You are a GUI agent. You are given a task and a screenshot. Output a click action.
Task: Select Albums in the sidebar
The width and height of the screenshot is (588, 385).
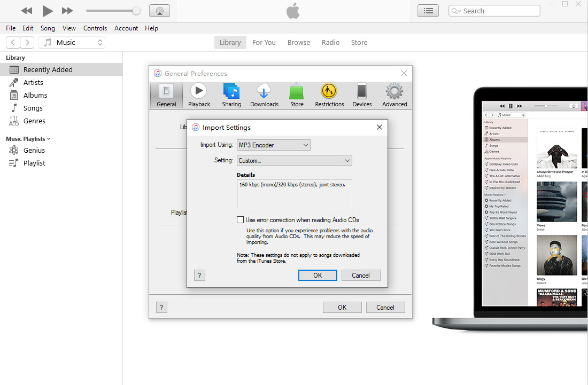point(61,95)
